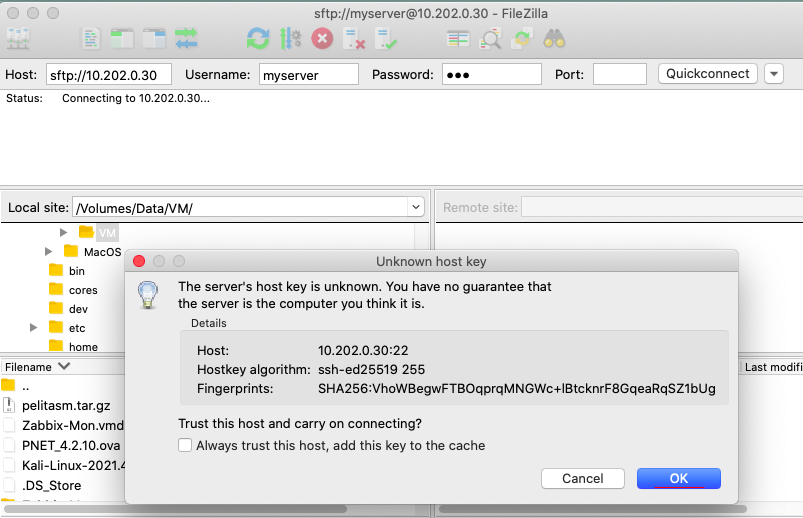
Task: Click the Quickconnect button
Action: tap(707, 74)
